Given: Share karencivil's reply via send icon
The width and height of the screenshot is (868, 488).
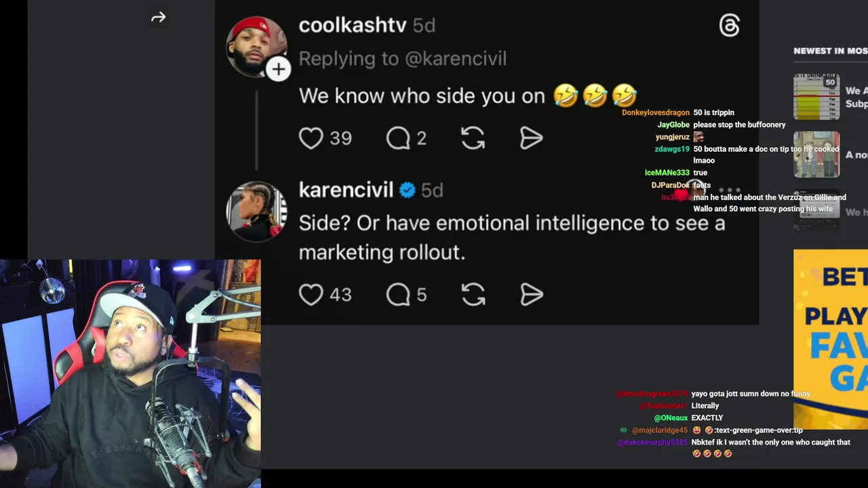Looking at the screenshot, I should coord(531,295).
